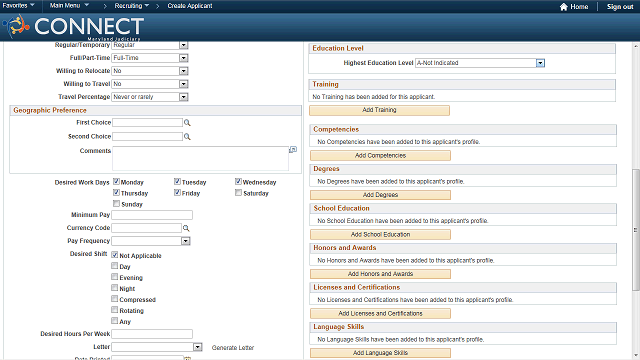Open lookup for First Choice field
Viewport: 640px width, 360px height.
coord(187,123)
